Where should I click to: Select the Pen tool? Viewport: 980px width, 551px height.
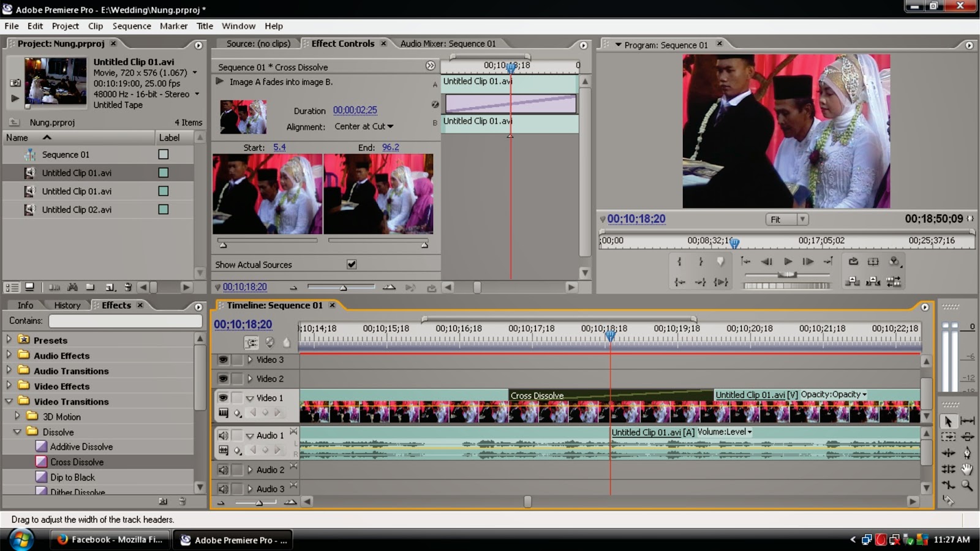point(967,453)
